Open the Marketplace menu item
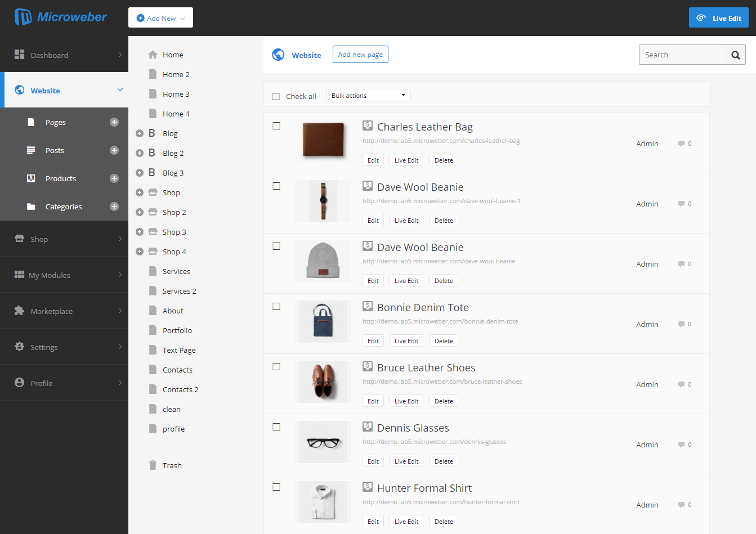Image resolution: width=756 pixels, height=534 pixels. tap(64, 311)
